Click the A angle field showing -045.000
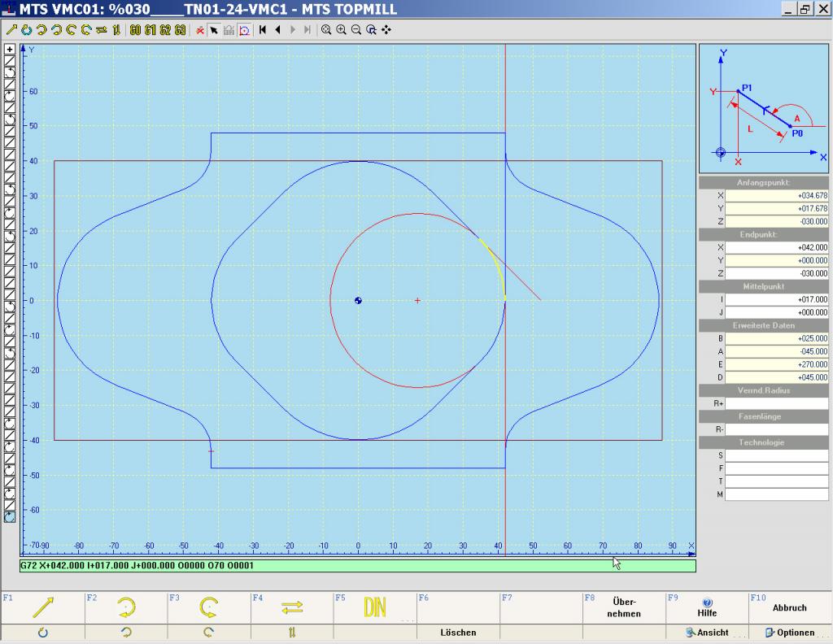The width and height of the screenshot is (833, 644). (x=777, y=351)
